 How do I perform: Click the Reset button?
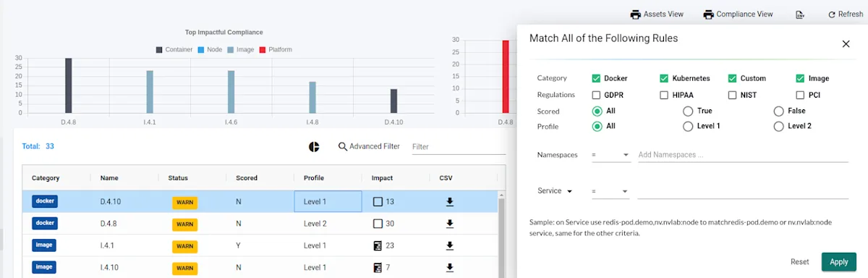point(799,262)
